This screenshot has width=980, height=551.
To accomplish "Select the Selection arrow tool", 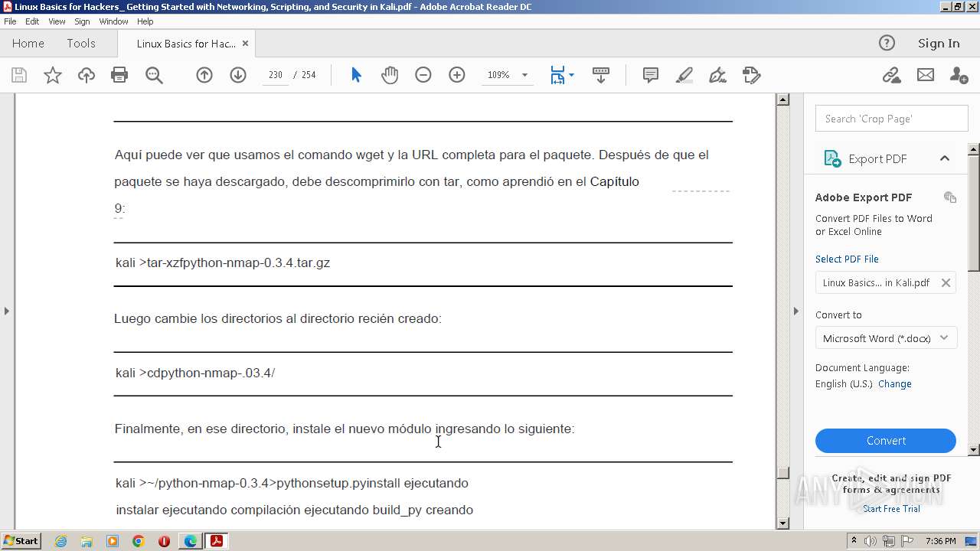I will click(x=356, y=75).
